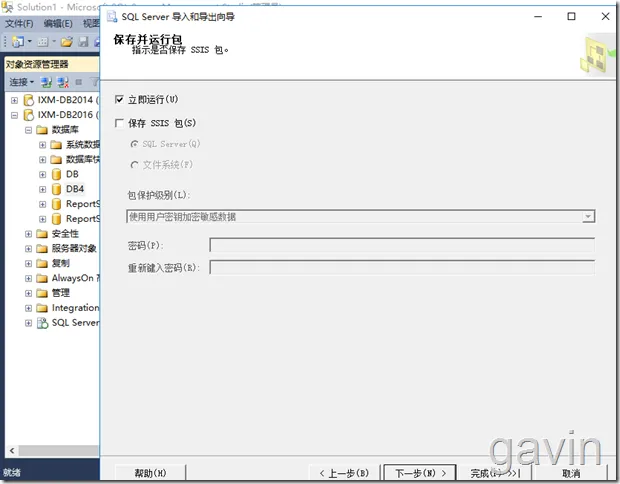Click the Stop square icon in Object Explorer
This screenshot has width=620, height=484.
79,82
